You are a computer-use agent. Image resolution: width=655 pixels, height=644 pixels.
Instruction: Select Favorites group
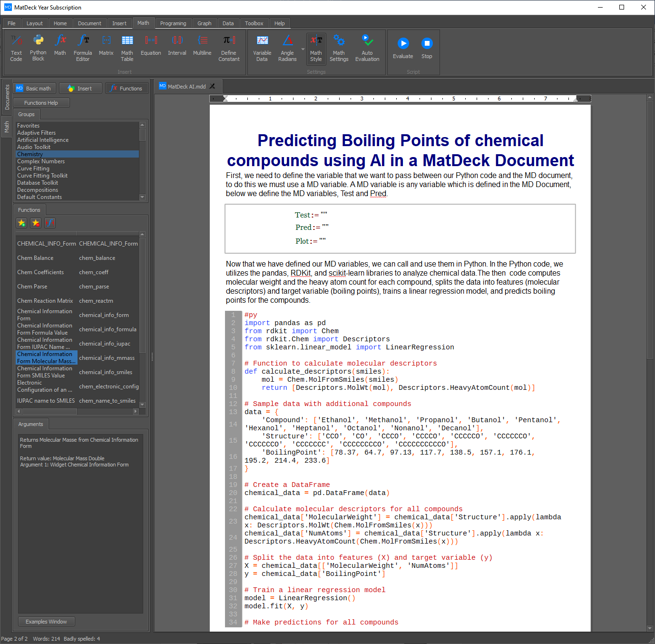(78, 126)
